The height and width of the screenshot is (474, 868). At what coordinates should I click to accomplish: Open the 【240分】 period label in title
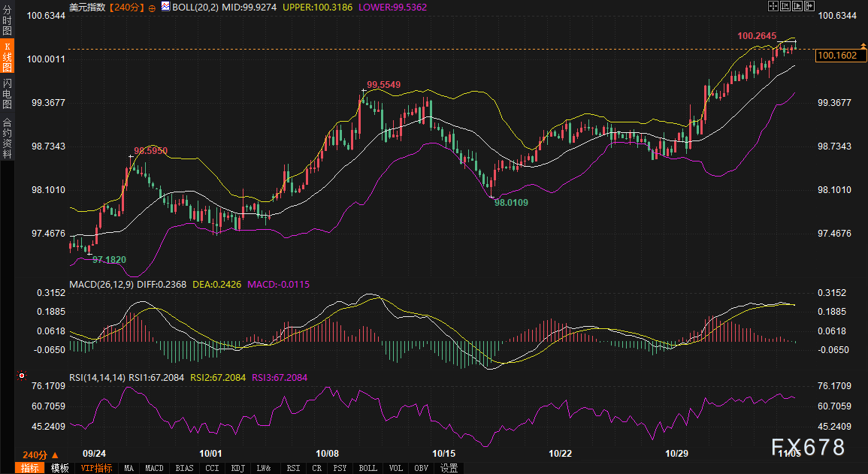pyautogui.click(x=123, y=6)
